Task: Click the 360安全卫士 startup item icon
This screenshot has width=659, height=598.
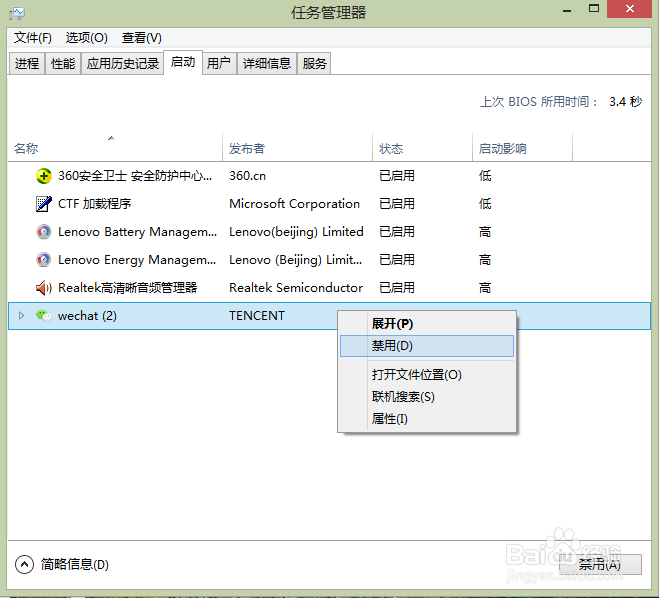Action: pyautogui.click(x=44, y=176)
